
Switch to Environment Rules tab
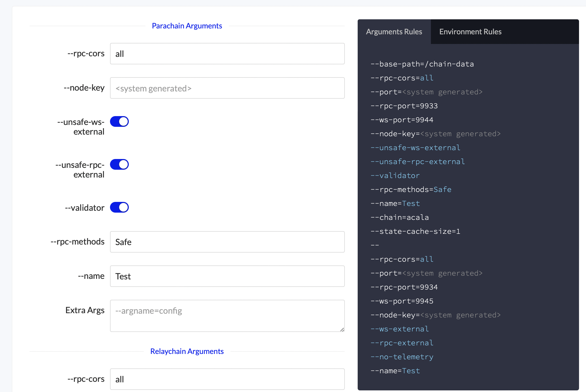click(470, 32)
